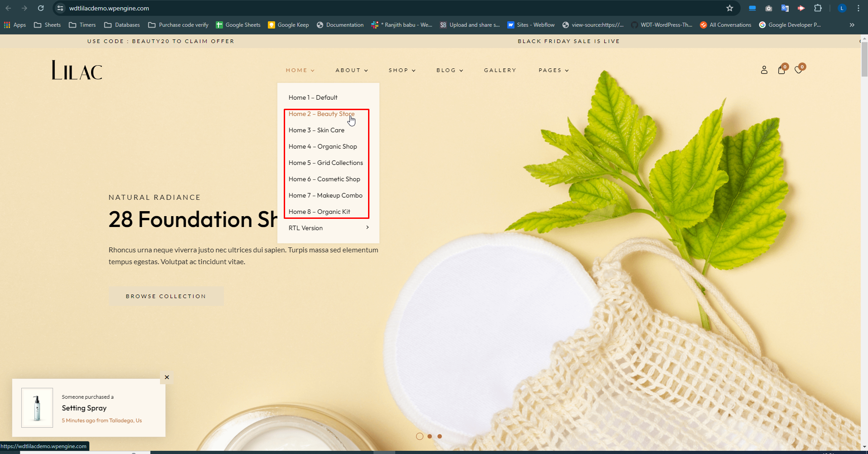Open the GALLERY navigation link

(500, 70)
